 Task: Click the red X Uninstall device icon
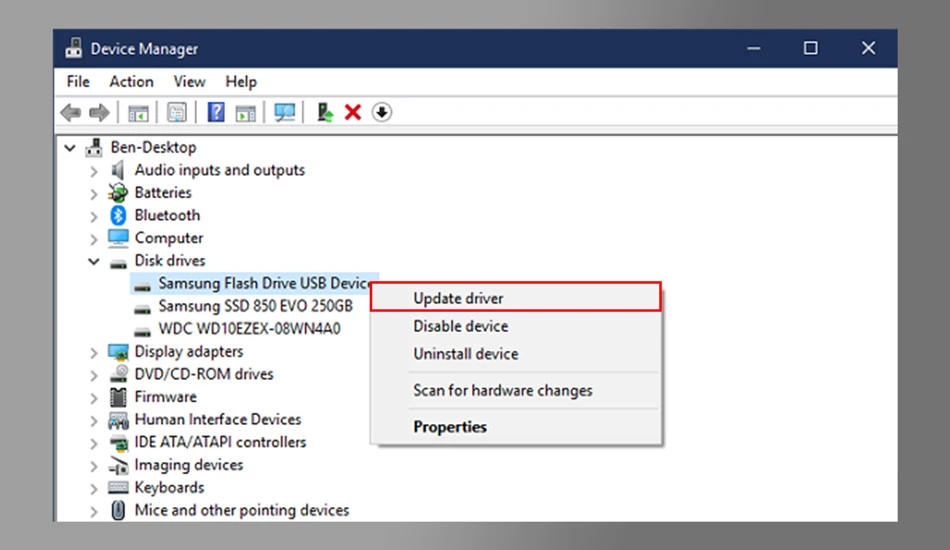353,113
